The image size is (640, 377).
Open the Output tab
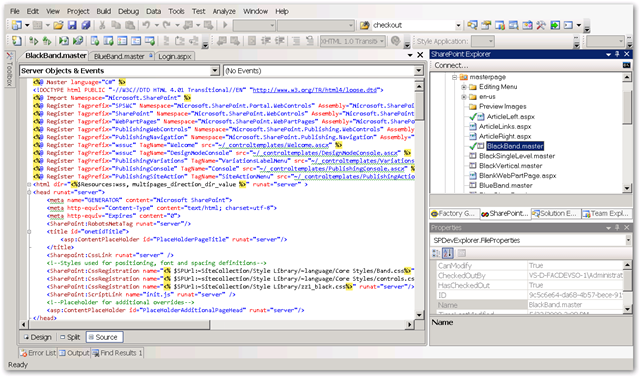(74, 353)
